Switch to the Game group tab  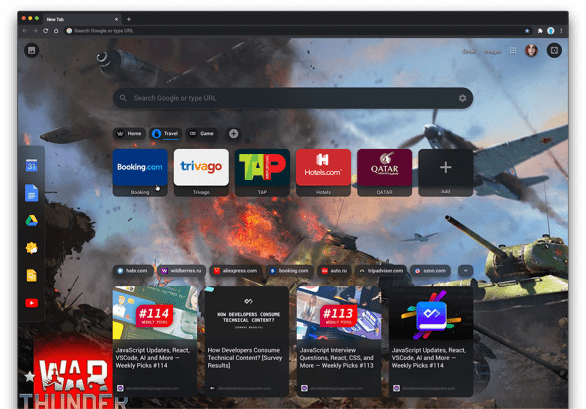pyautogui.click(x=201, y=133)
